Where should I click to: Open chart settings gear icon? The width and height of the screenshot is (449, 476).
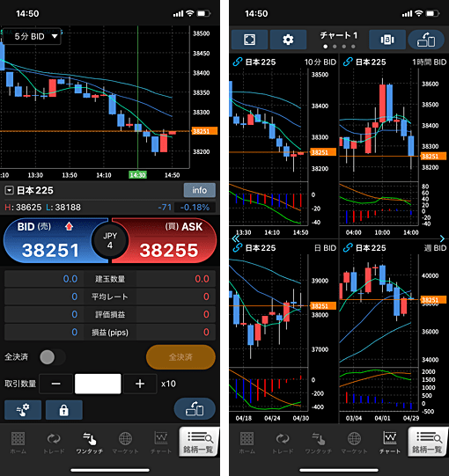pos(288,40)
